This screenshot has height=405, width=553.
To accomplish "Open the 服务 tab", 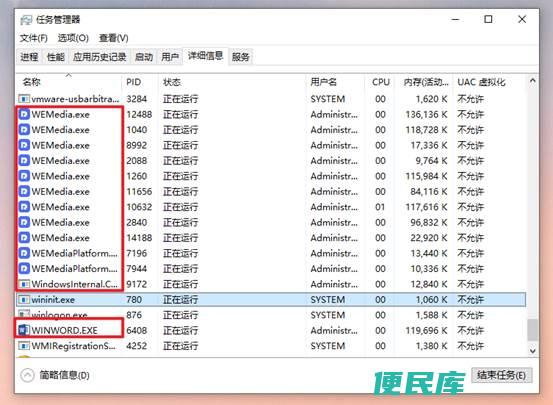I will click(241, 57).
